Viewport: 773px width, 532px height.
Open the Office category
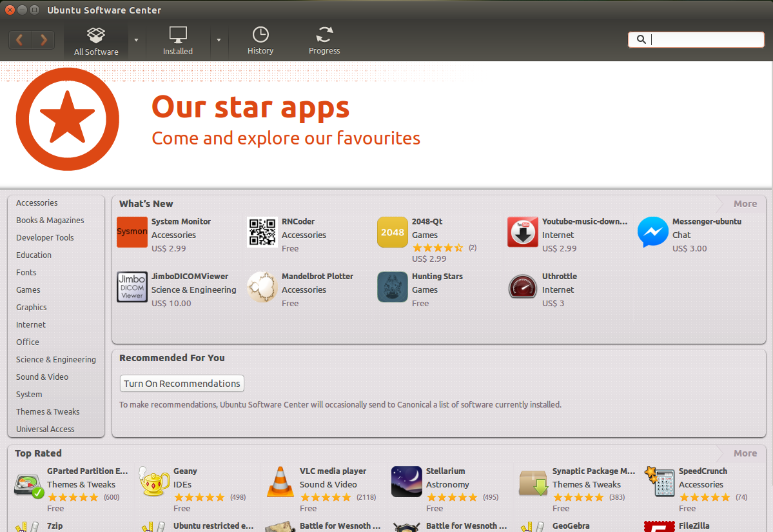pos(28,342)
